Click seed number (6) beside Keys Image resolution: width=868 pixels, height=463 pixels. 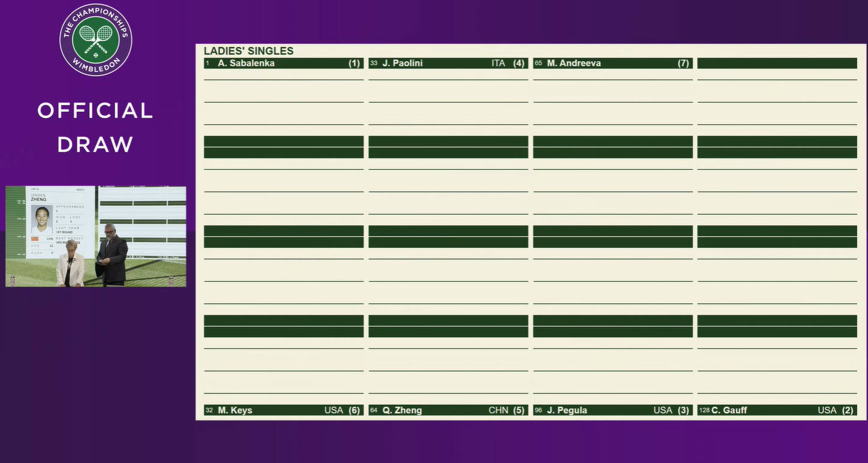click(x=355, y=410)
